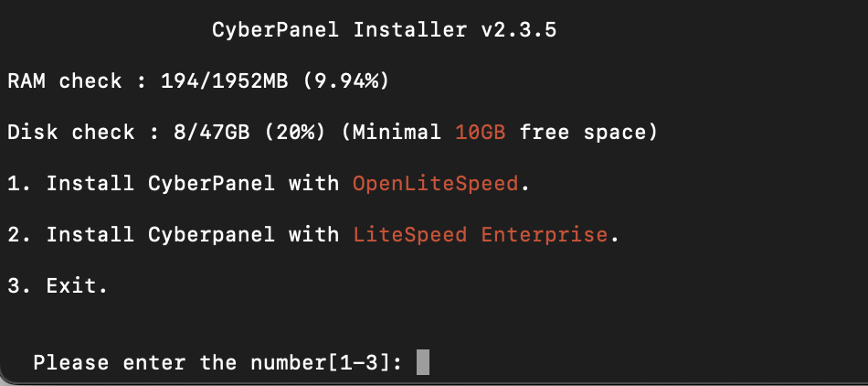Click the 'Please enter the number[1-3]:' prompt text

(x=217, y=363)
